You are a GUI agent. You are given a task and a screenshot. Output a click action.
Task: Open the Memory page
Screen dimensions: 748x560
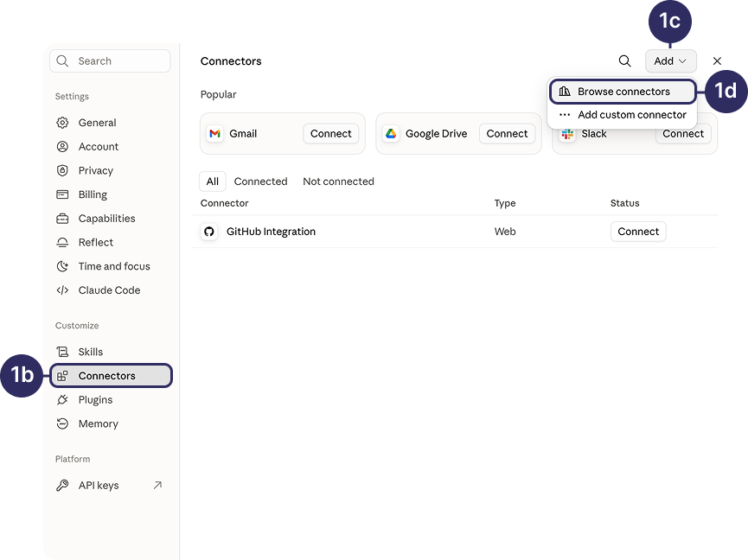coord(110,423)
